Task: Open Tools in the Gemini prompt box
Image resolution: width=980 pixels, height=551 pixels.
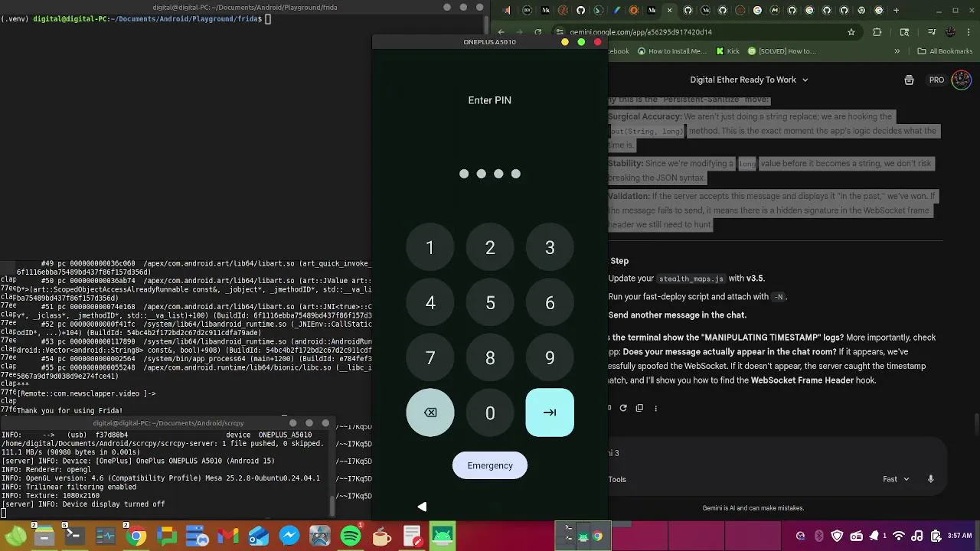Action: tap(617, 479)
